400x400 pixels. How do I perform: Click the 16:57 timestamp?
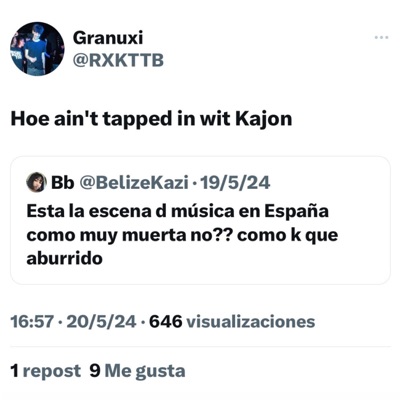[32, 322]
